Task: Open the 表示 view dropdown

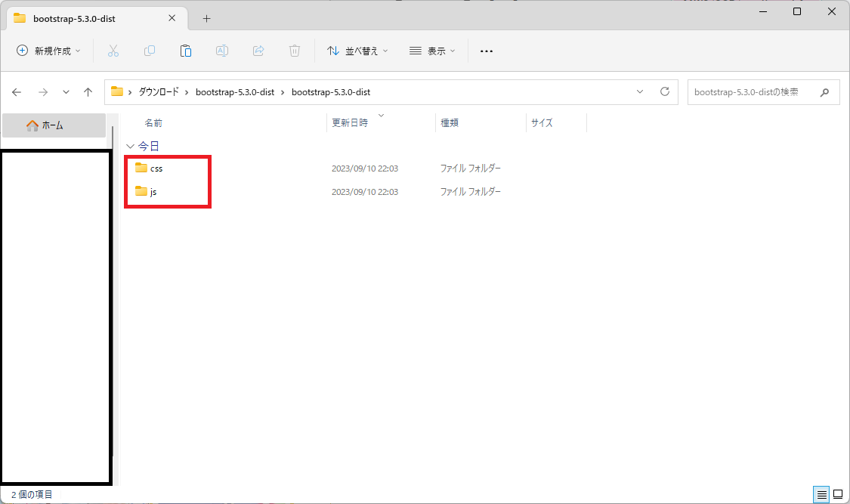Action: point(432,51)
